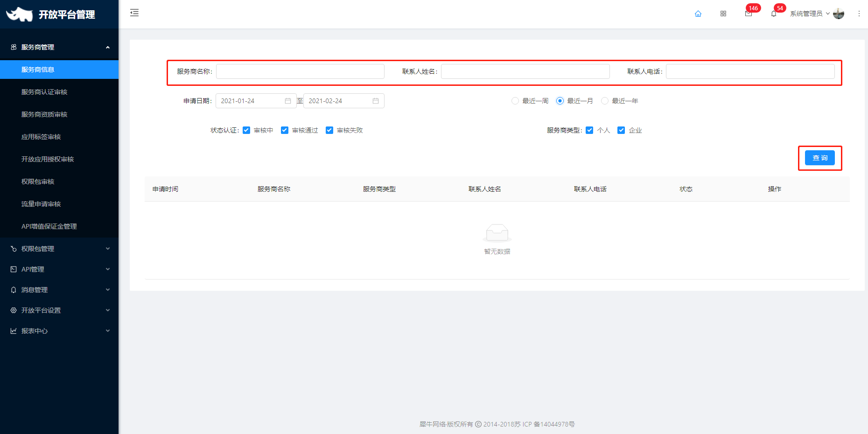Click the 服务商管理 menu icon
The height and width of the screenshot is (434, 868).
click(14, 47)
